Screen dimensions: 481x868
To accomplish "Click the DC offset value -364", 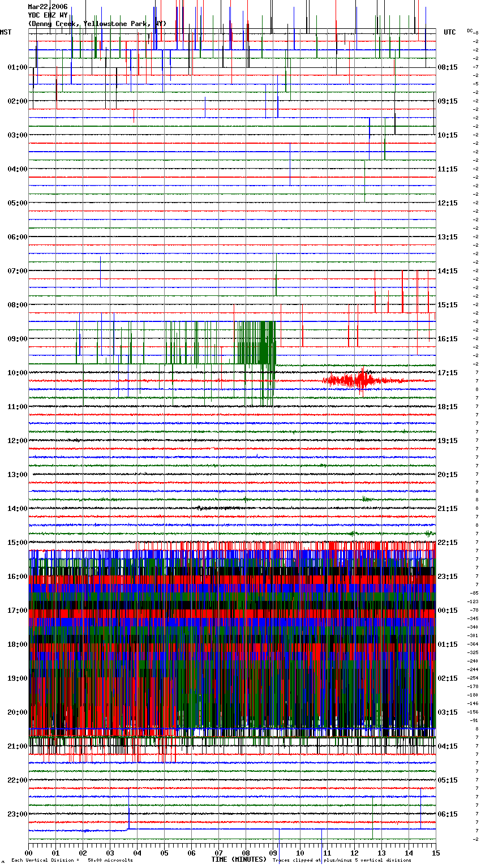I will pyautogui.click(x=473, y=644).
